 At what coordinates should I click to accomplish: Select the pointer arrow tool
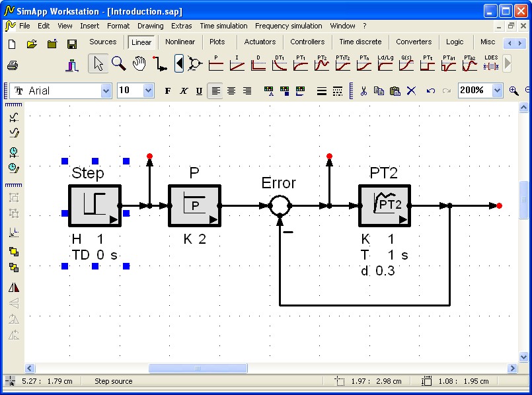[98, 64]
